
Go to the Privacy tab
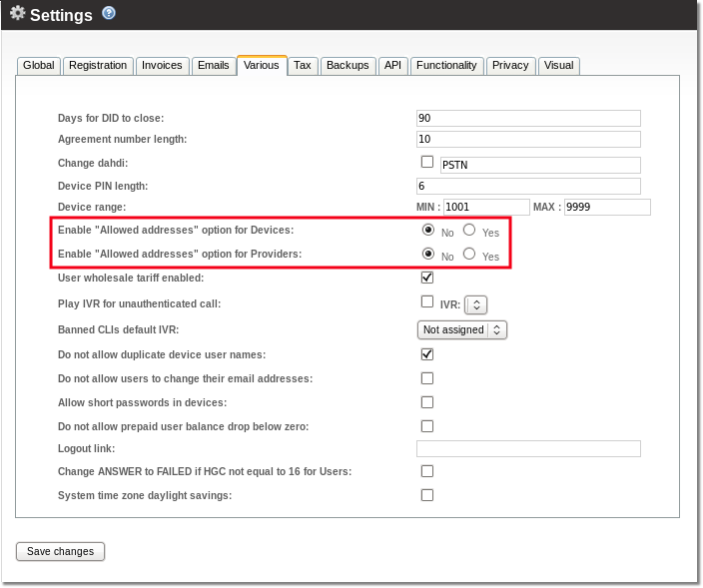pos(510,66)
